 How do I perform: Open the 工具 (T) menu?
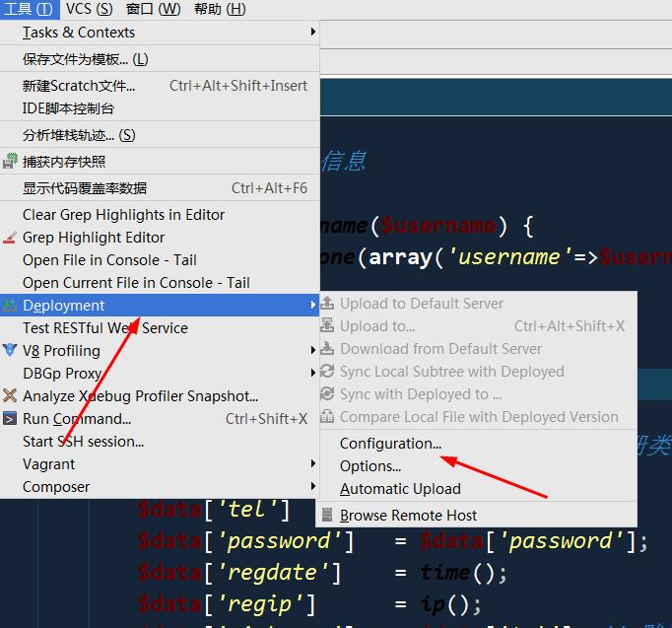pos(30,9)
